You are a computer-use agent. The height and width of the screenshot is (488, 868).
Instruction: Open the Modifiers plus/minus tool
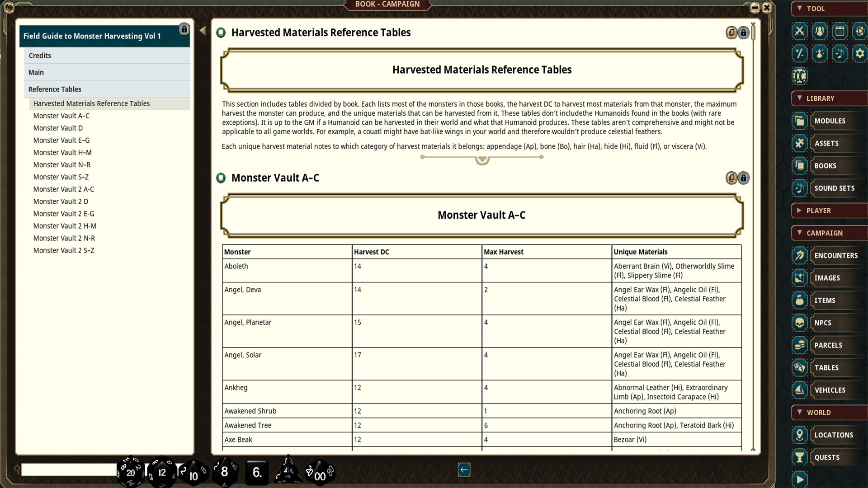[800, 53]
